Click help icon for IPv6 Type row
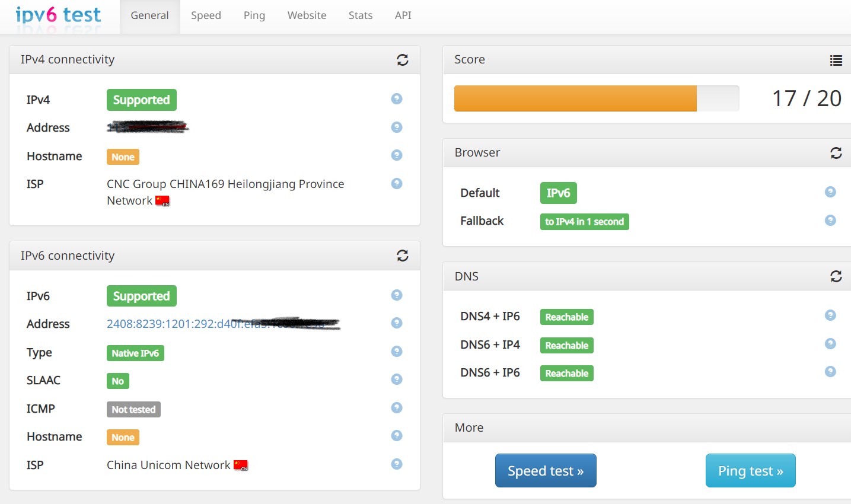 tap(397, 352)
